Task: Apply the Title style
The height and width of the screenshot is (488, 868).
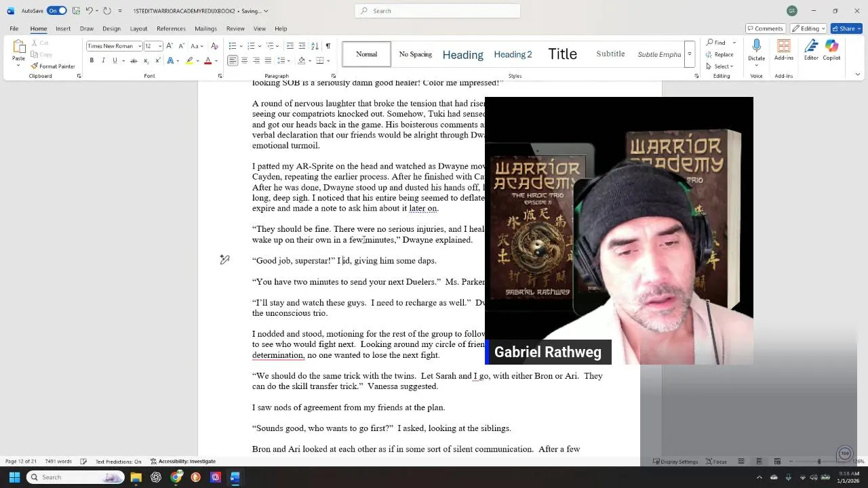Action: point(562,54)
